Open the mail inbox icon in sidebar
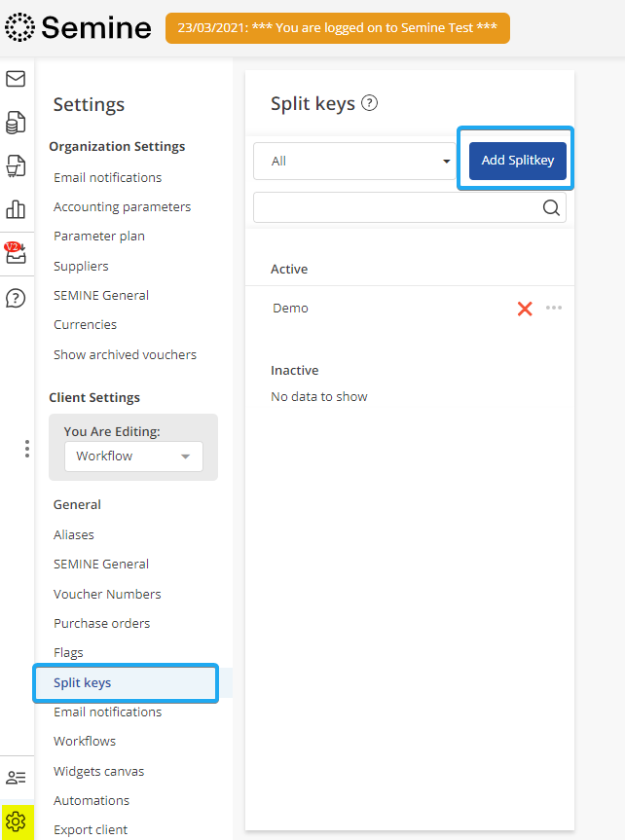The height and width of the screenshot is (840, 625). click(x=16, y=79)
